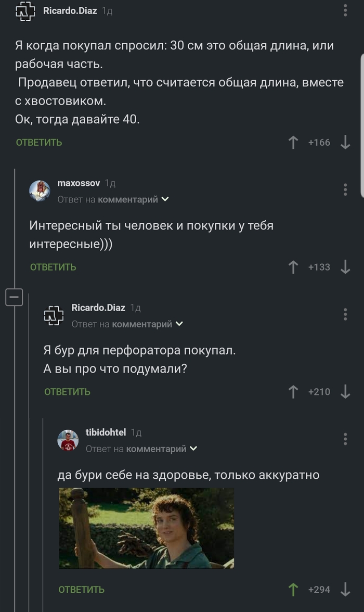
Task: Downvote the comment rated +210
Action: pos(345,392)
